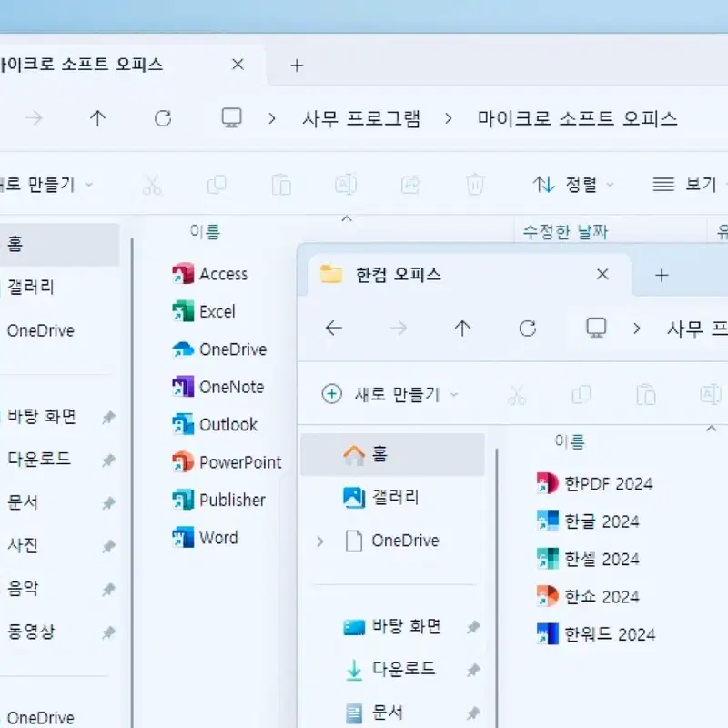Click chevron after PC icon in 한컴 오피스 address bar
Image resolution: width=728 pixels, height=728 pixels.
tap(637, 329)
